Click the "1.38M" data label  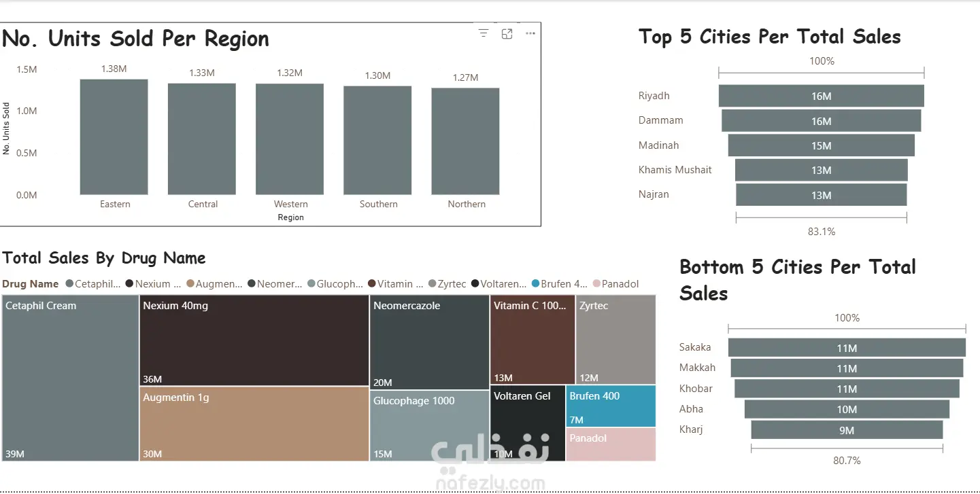(114, 69)
